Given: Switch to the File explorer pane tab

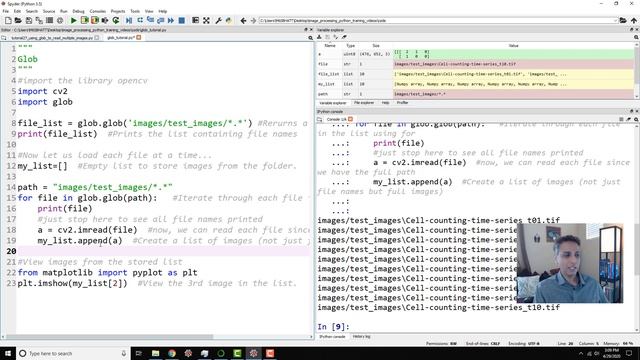Looking at the screenshot, I should 364,103.
